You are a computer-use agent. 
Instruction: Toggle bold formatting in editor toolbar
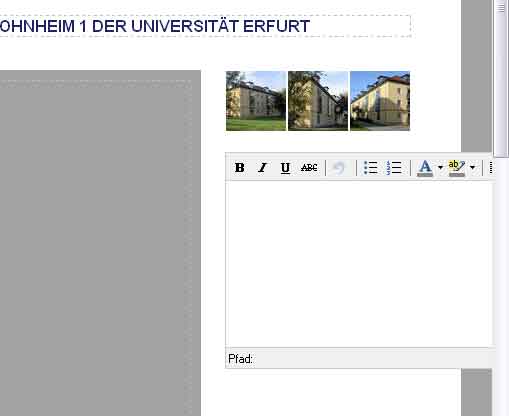[x=240, y=168]
